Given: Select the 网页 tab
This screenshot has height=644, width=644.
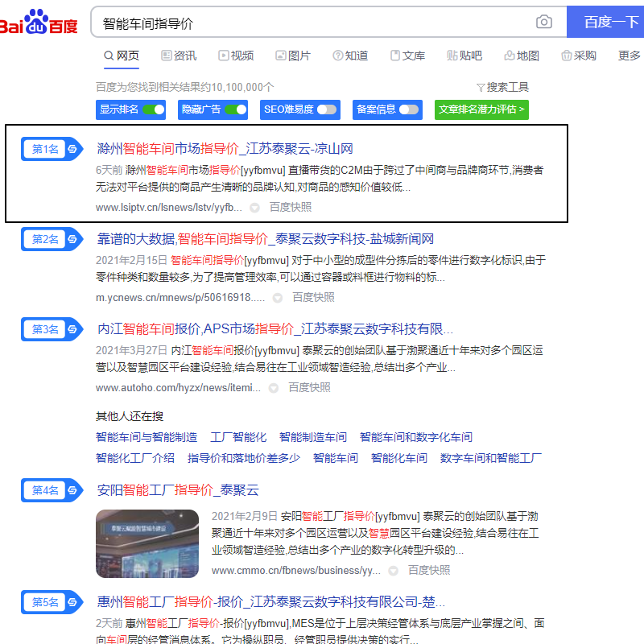Looking at the screenshot, I should [122, 56].
